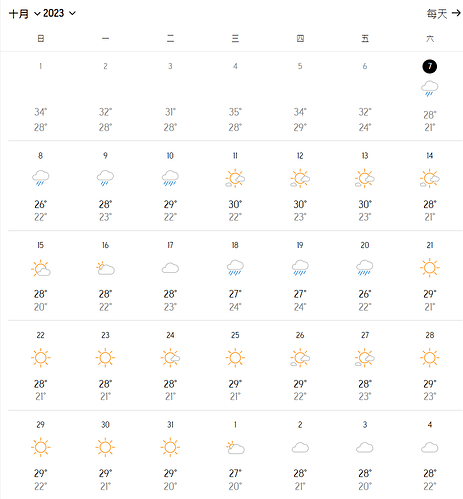
Task: Click the sunny icon on October 29
Action: [41, 447]
